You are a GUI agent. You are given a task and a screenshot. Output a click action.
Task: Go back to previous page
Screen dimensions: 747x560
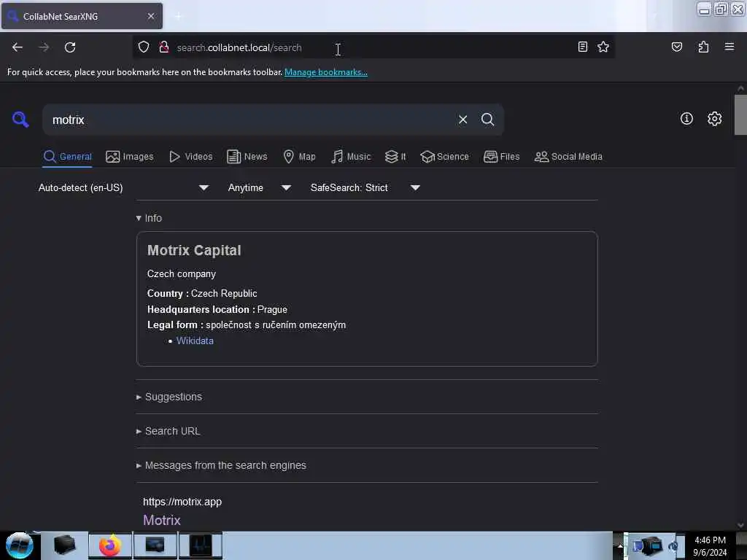[x=18, y=47]
